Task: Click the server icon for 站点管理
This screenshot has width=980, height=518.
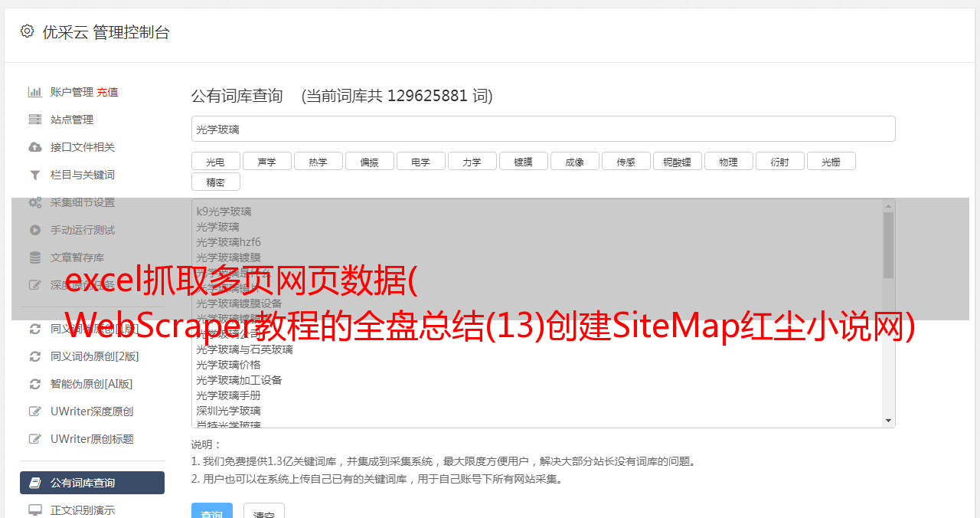Action: click(x=35, y=120)
